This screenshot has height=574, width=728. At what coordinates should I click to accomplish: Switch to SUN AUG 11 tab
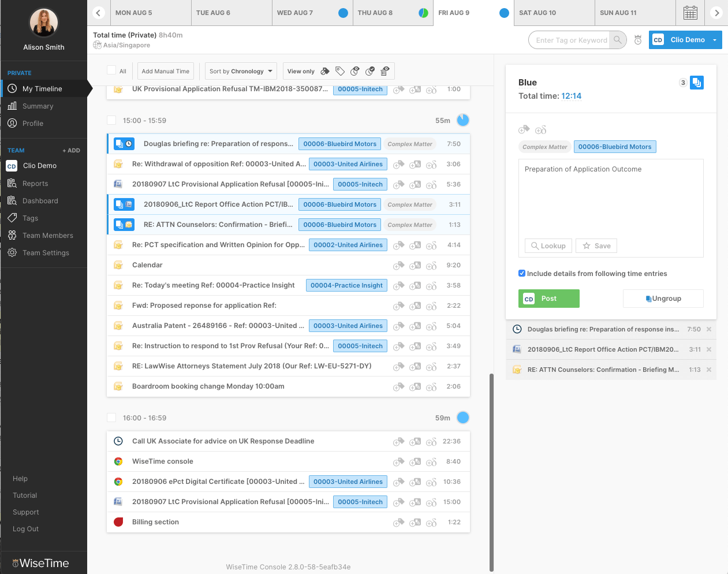point(635,13)
